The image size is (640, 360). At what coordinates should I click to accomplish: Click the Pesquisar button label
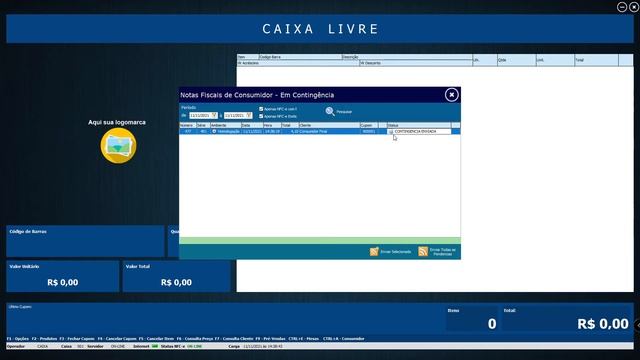[x=344, y=112]
